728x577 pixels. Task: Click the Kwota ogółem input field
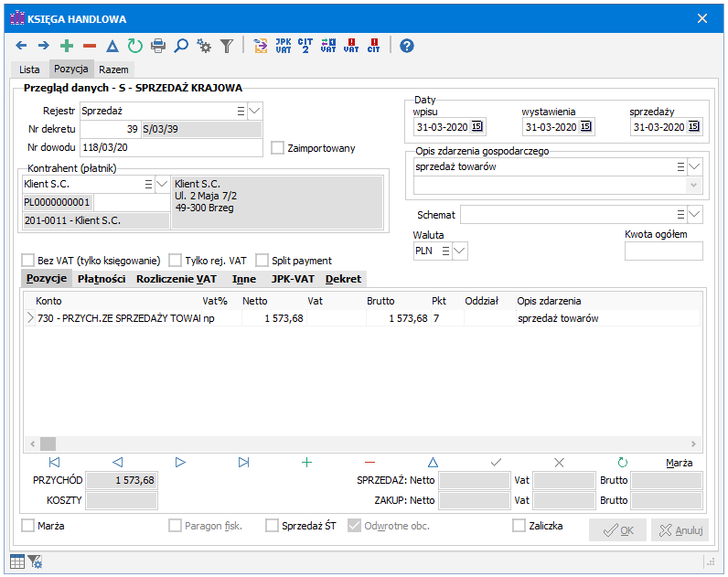coord(664,251)
